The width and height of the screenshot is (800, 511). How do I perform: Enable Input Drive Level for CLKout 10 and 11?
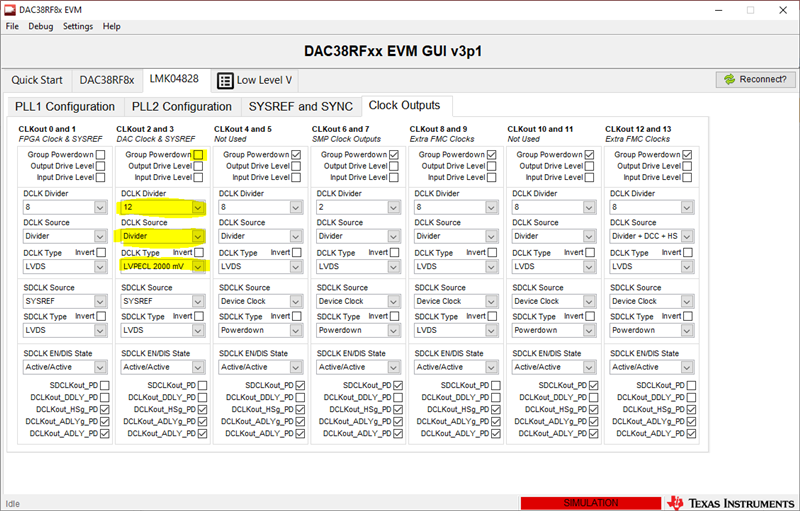pyautogui.click(x=589, y=177)
